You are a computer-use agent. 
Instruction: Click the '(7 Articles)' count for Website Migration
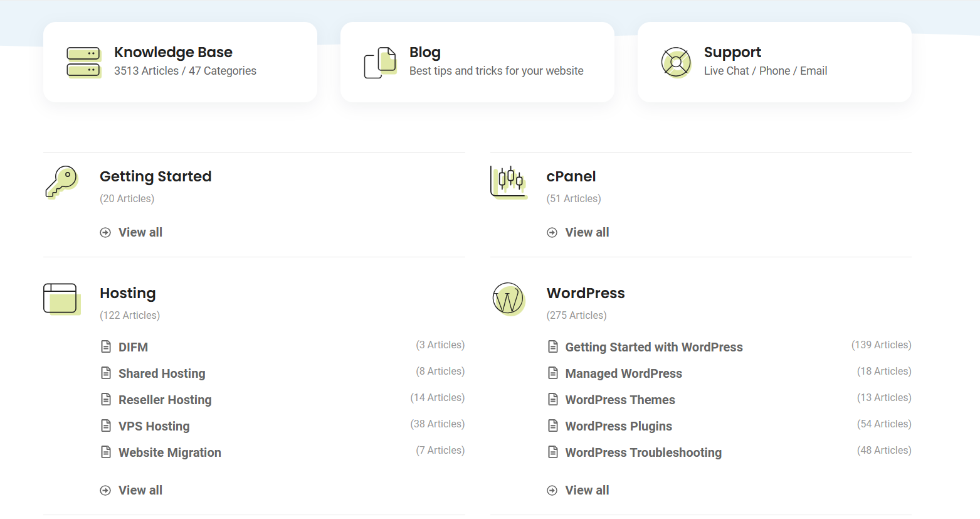click(x=440, y=450)
